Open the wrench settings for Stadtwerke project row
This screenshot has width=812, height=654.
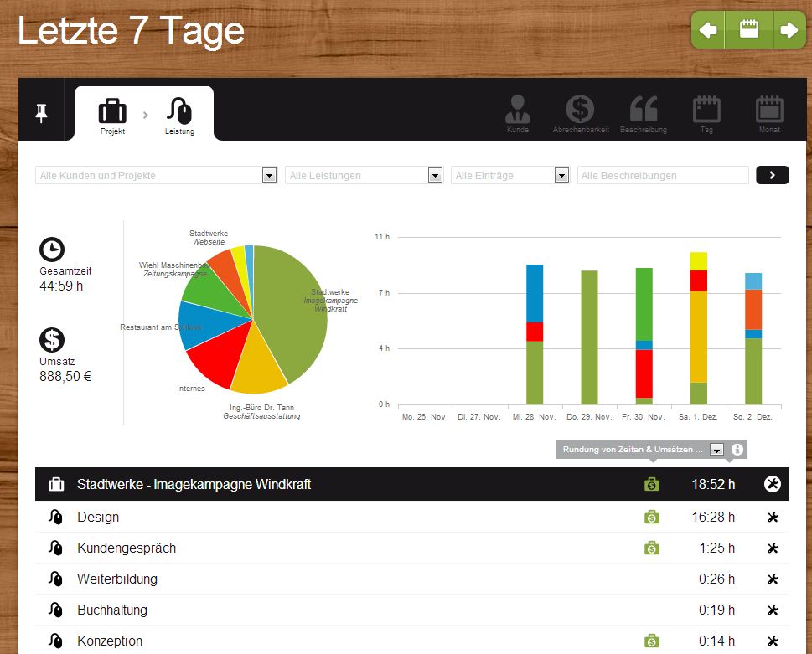tap(772, 484)
